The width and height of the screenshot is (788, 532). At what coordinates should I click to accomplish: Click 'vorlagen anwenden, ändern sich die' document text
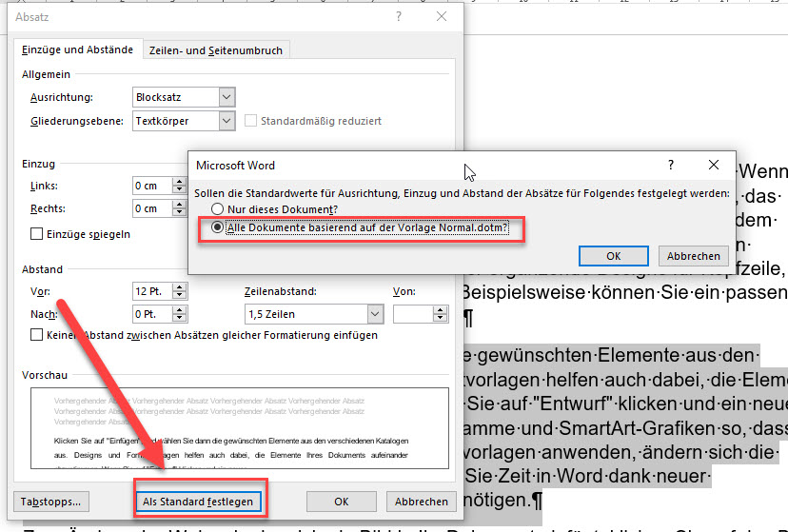tap(619, 452)
